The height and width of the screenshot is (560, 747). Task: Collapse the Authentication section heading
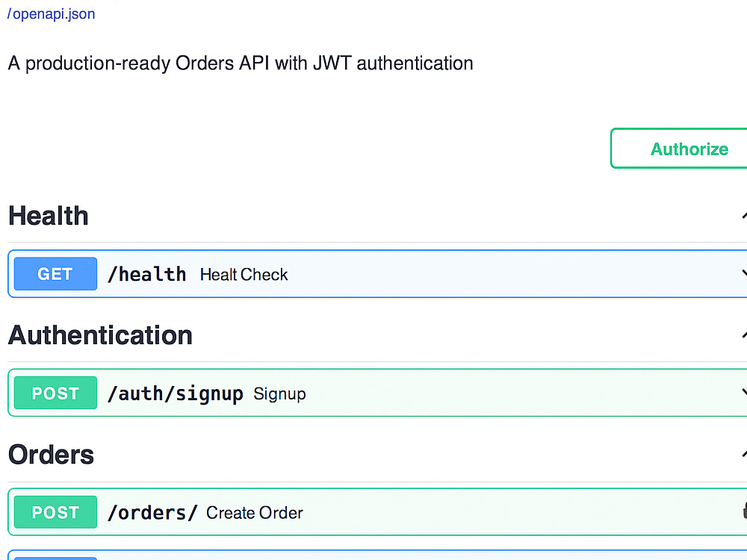coord(100,335)
